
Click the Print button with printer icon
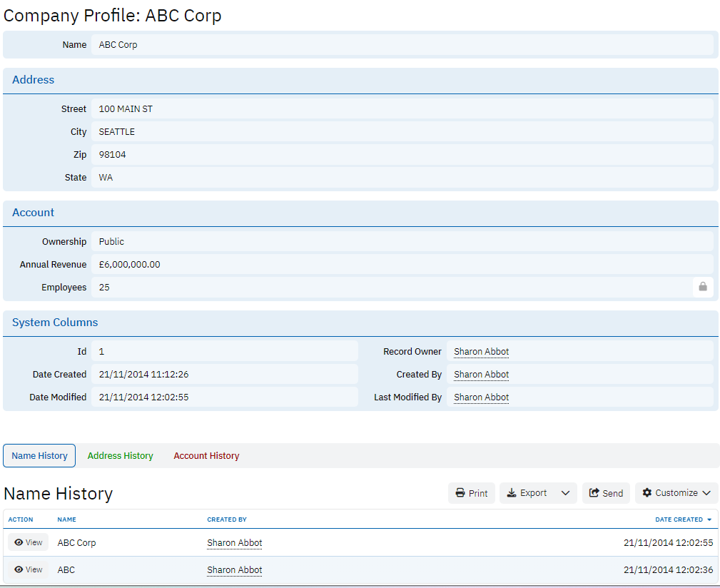[x=472, y=493]
